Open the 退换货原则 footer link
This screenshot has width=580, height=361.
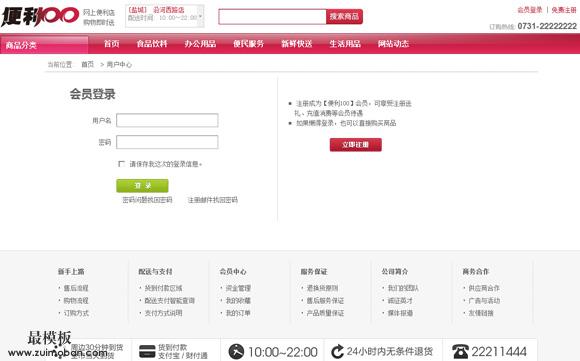(x=322, y=288)
